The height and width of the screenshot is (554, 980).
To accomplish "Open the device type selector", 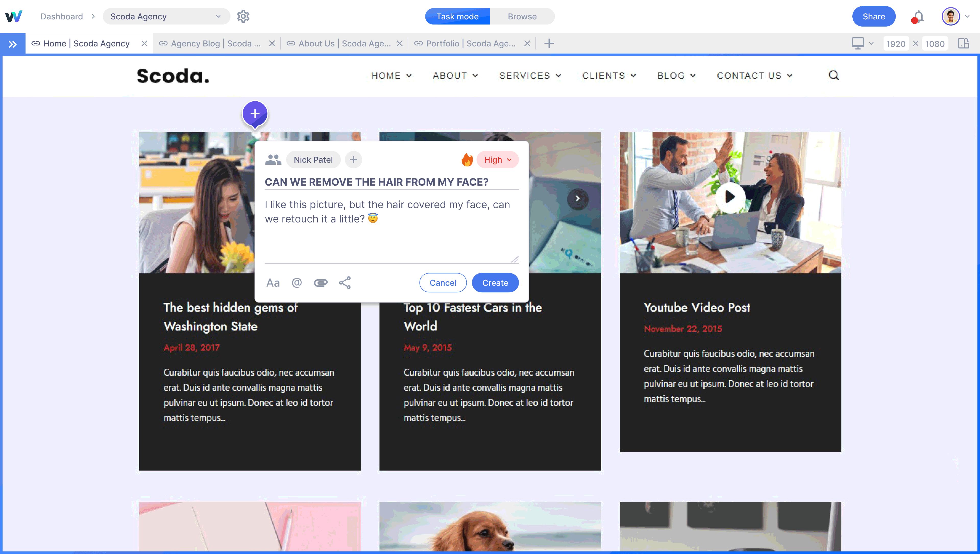I will (862, 43).
